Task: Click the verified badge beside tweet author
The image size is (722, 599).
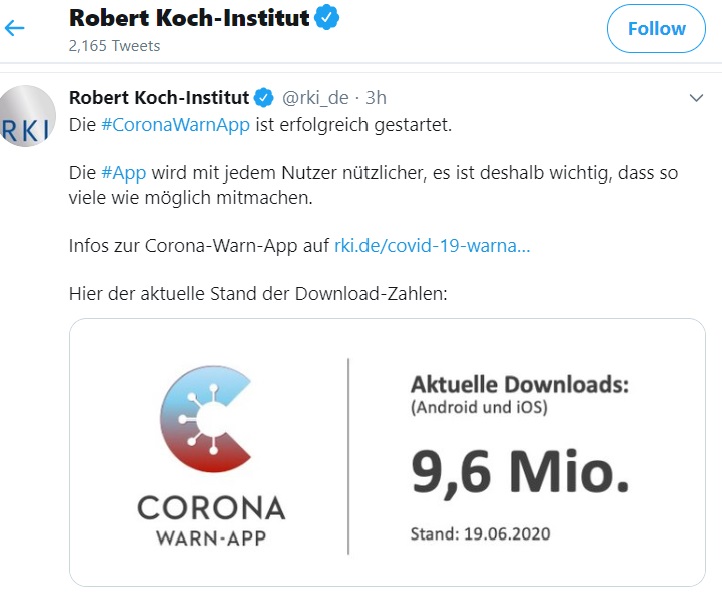Action: (264, 98)
